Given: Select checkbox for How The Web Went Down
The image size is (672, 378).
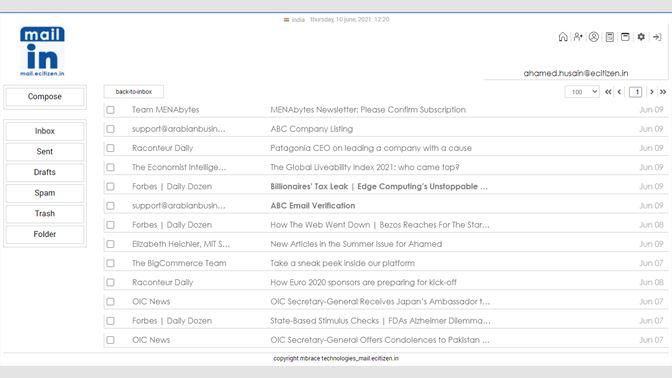Looking at the screenshot, I should pos(111,225).
